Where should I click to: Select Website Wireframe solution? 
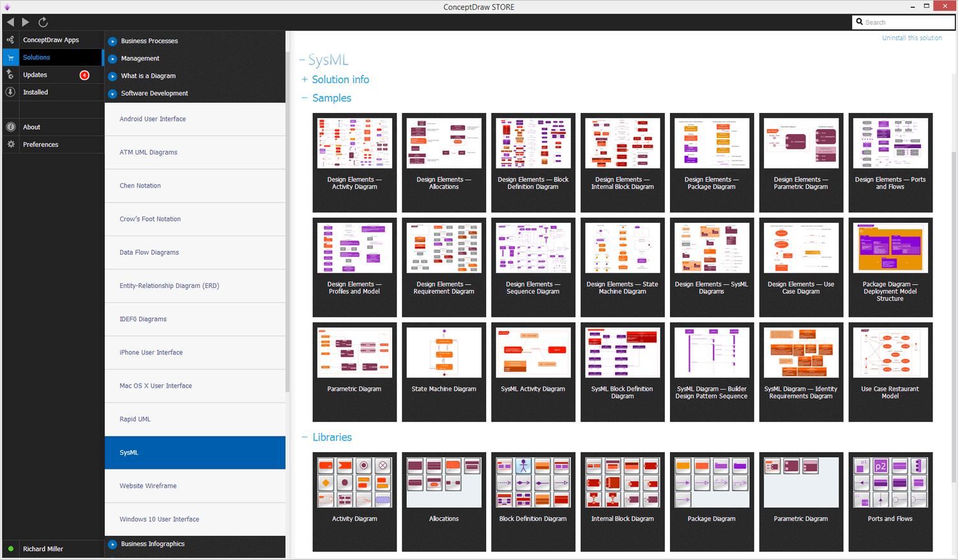pyautogui.click(x=195, y=486)
